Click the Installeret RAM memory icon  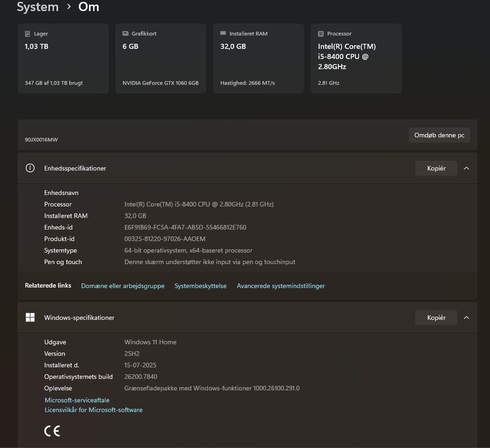tap(223, 33)
